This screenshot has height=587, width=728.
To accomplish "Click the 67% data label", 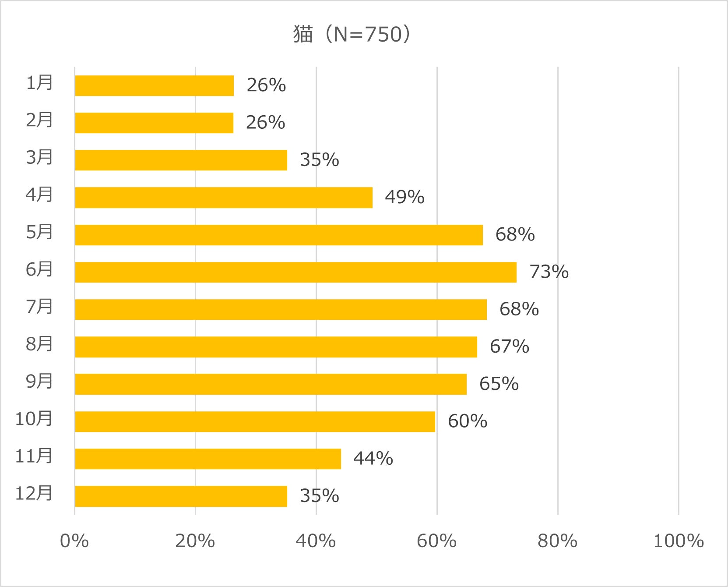I will point(509,347).
